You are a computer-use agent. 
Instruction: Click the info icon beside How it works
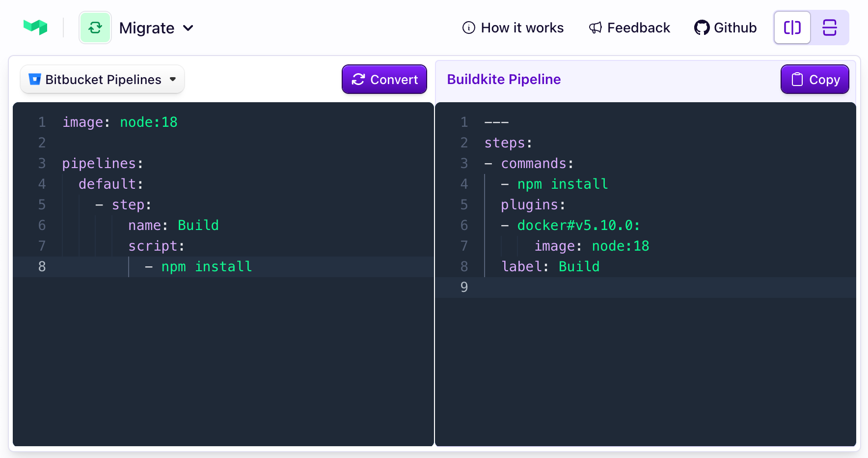click(x=468, y=28)
